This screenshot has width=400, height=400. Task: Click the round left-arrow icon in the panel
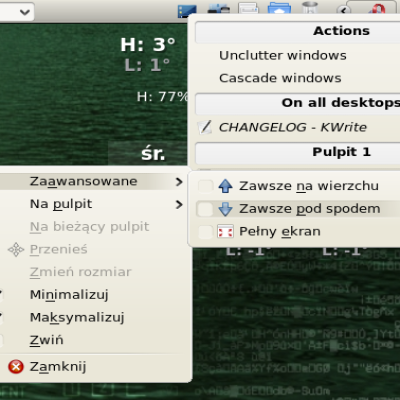(344, 10)
